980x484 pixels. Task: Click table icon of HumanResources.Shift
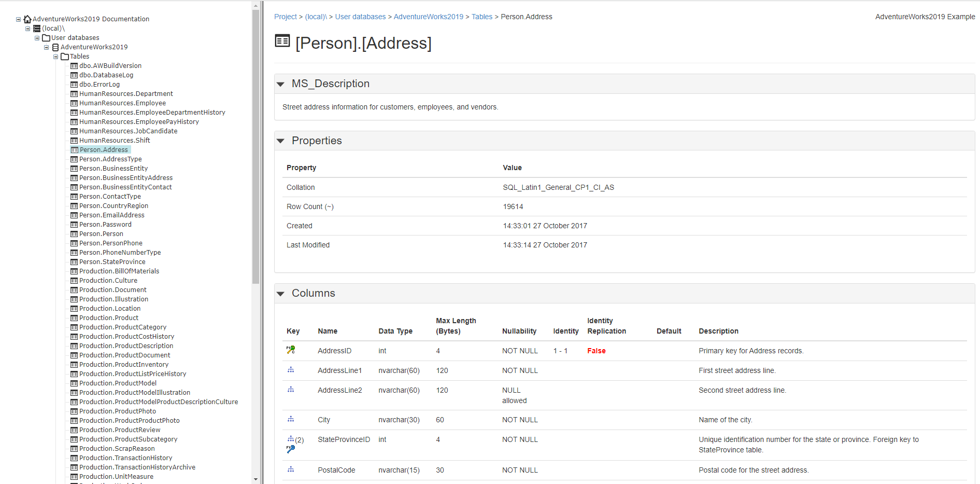point(74,141)
